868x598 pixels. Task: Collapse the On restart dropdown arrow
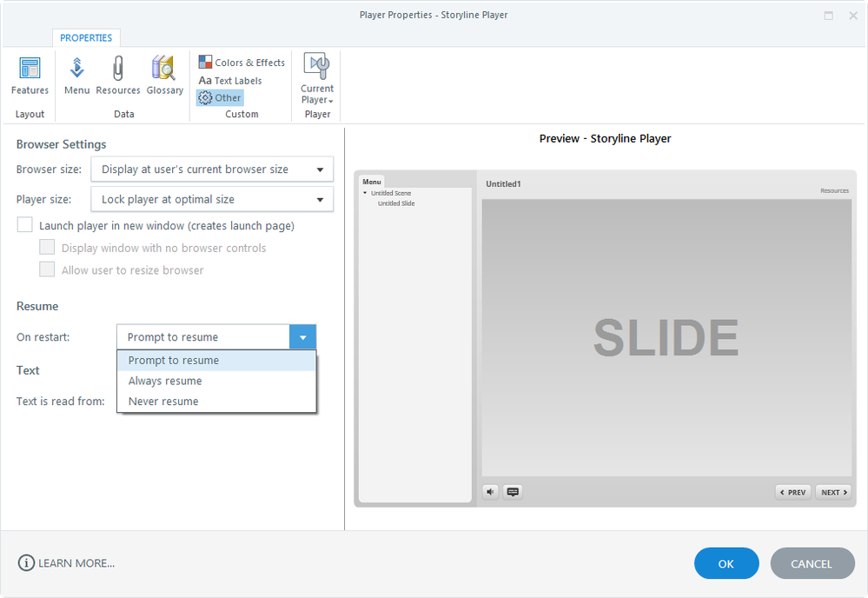(303, 337)
